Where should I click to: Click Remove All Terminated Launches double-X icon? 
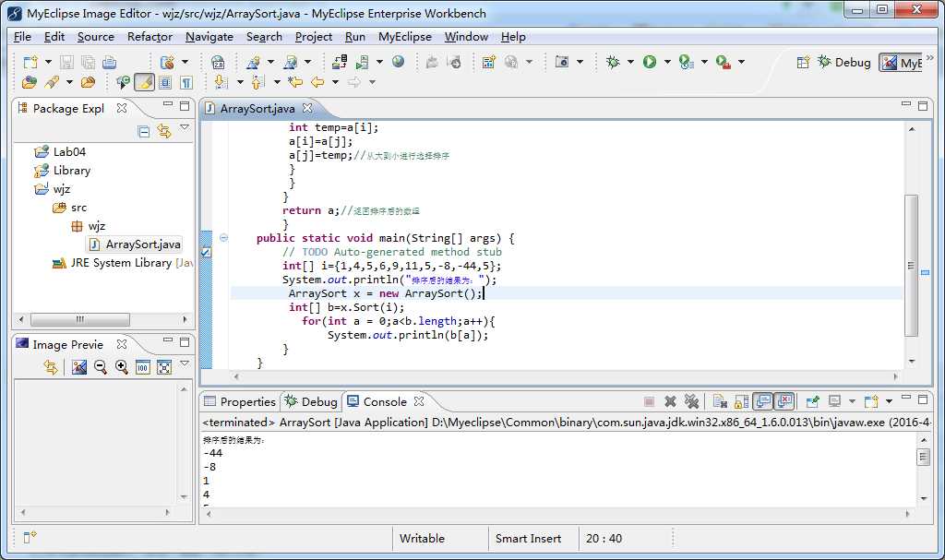(691, 401)
